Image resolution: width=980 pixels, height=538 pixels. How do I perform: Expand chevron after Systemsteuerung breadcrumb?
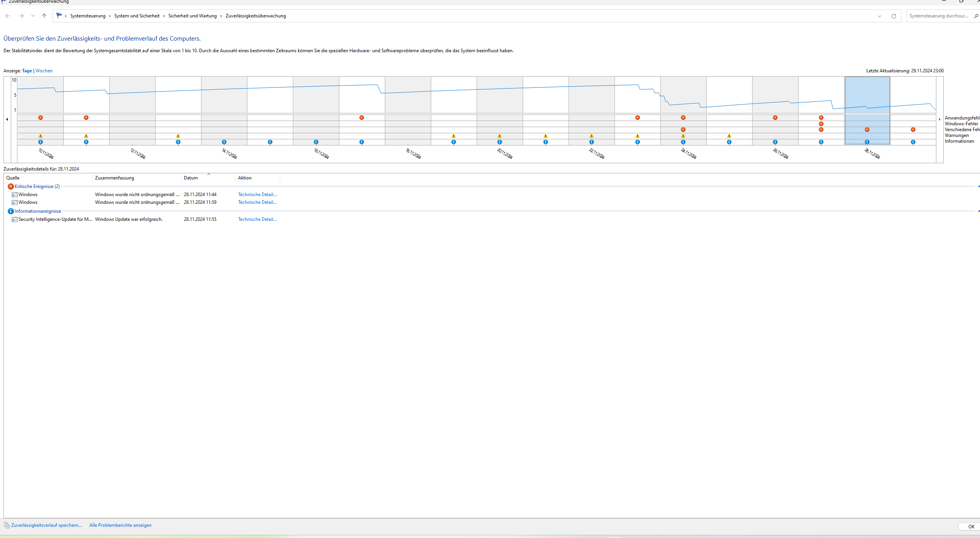(110, 16)
